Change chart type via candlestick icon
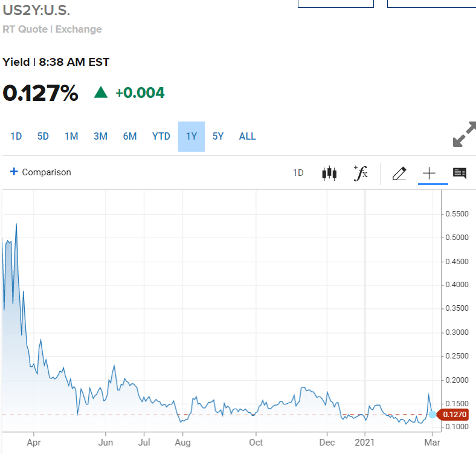This screenshot has height=454, width=476. [x=329, y=173]
